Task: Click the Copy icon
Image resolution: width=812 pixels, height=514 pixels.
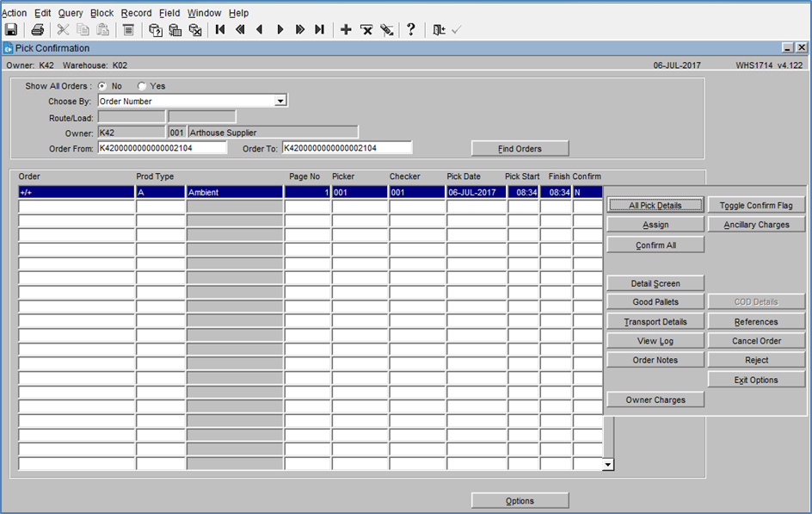Action: (83, 30)
